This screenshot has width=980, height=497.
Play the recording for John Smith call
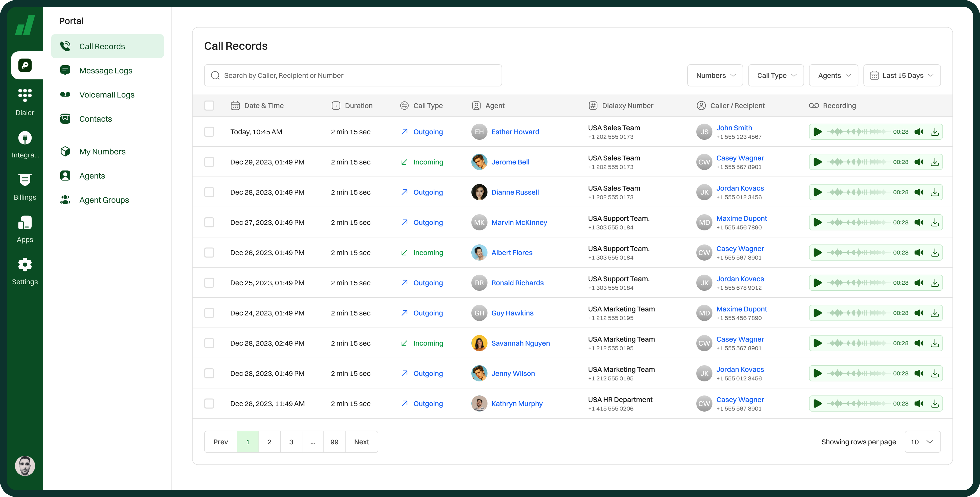[817, 132]
